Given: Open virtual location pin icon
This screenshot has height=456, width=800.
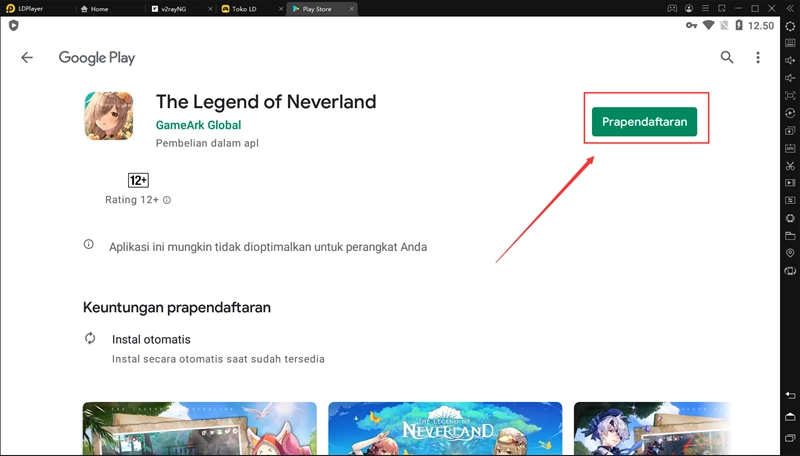Looking at the screenshot, I should click(x=790, y=254).
